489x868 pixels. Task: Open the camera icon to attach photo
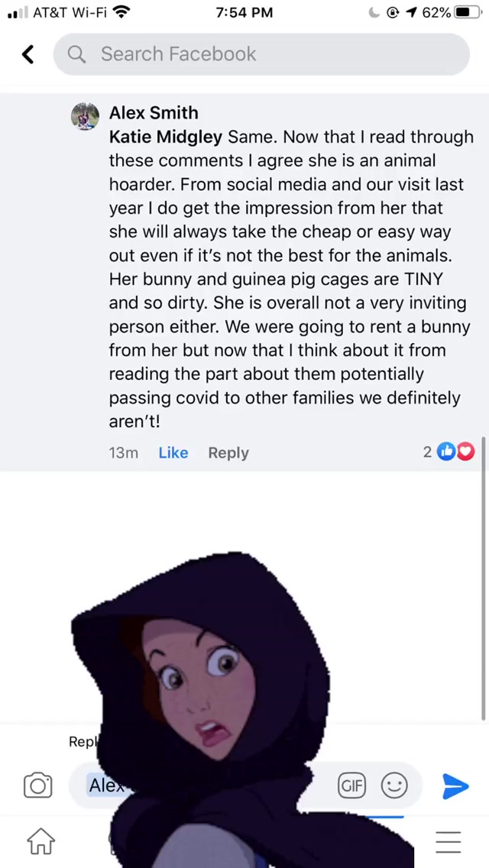38,786
